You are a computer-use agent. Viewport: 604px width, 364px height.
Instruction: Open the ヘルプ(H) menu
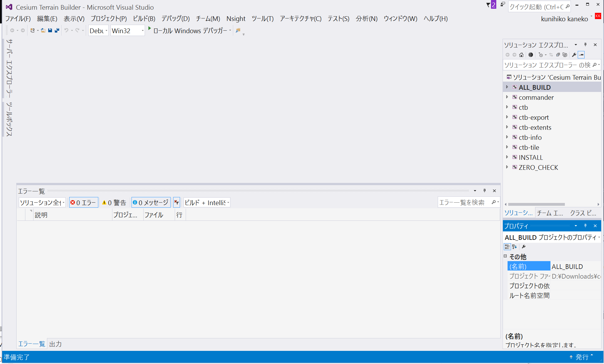(436, 19)
